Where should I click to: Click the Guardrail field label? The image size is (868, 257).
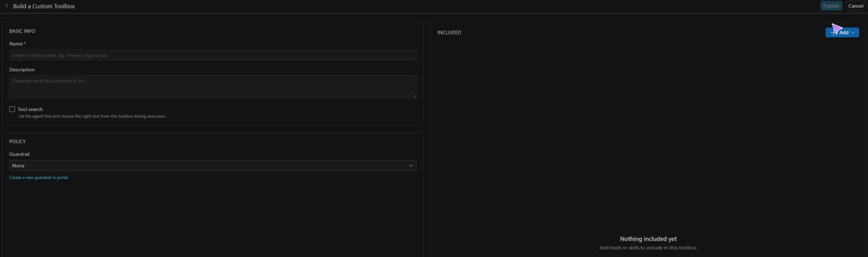19,154
